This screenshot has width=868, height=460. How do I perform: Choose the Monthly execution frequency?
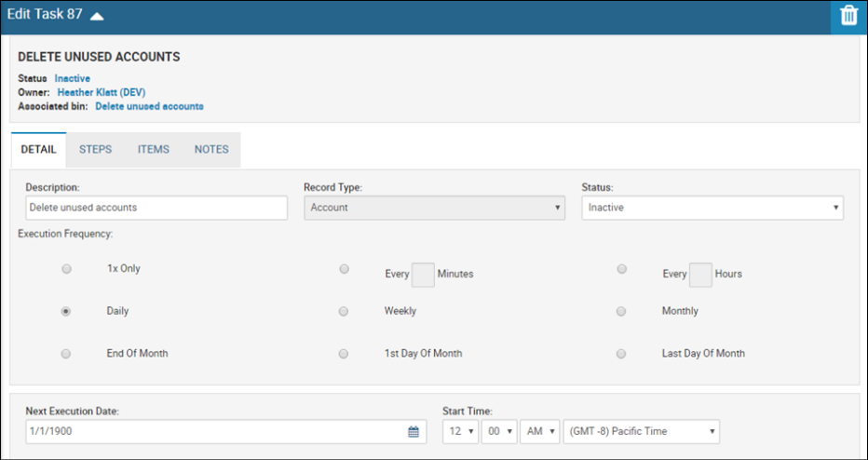[621, 312]
